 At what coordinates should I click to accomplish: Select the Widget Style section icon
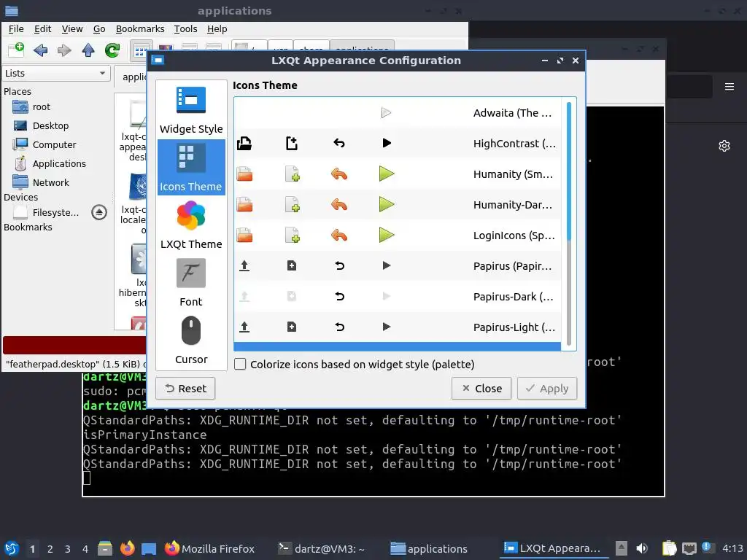pyautogui.click(x=190, y=99)
